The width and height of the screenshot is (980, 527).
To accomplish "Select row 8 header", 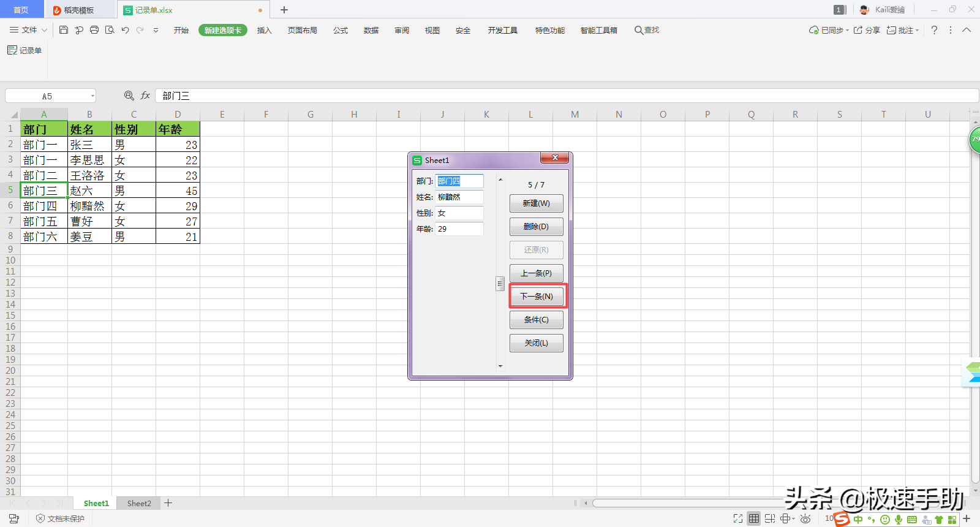I will coord(10,236).
